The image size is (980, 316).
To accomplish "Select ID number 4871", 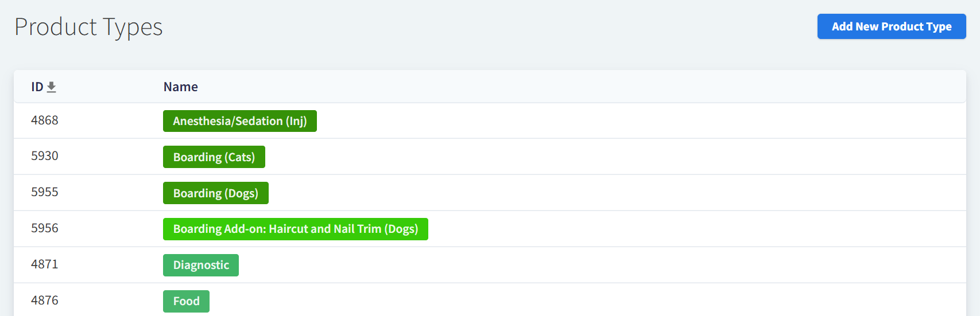I will (x=45, y=264).
